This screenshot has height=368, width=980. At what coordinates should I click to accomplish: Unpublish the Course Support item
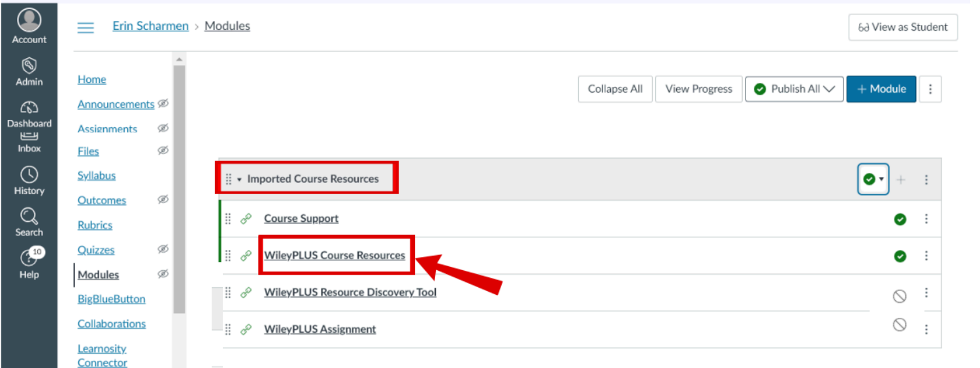coord(900,219)
